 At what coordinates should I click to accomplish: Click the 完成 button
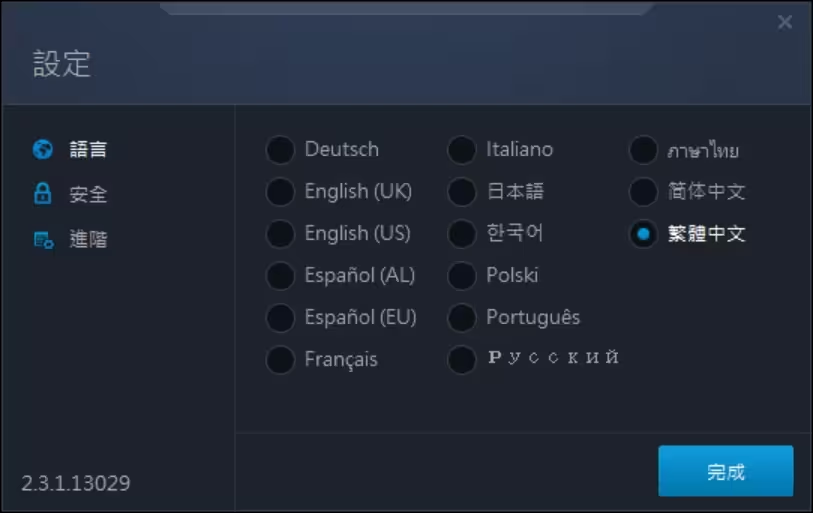click(725, 471)
